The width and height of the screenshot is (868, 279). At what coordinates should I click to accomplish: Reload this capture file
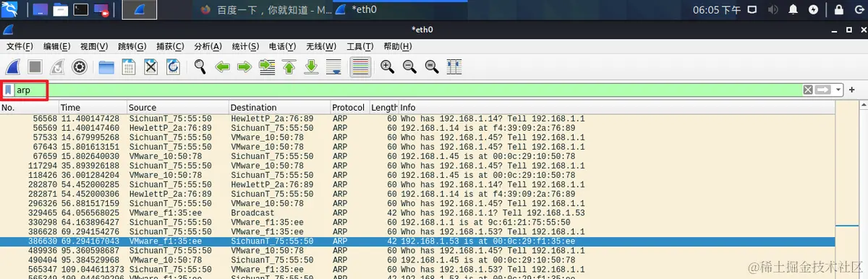coord(173,67)
